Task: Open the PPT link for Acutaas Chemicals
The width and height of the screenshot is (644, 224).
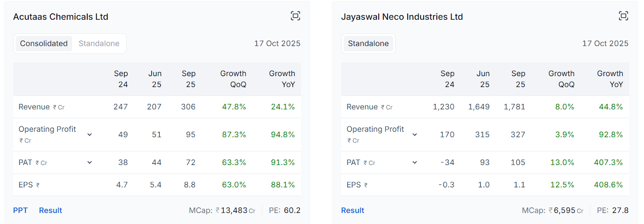Action: [x=21, y=210]
